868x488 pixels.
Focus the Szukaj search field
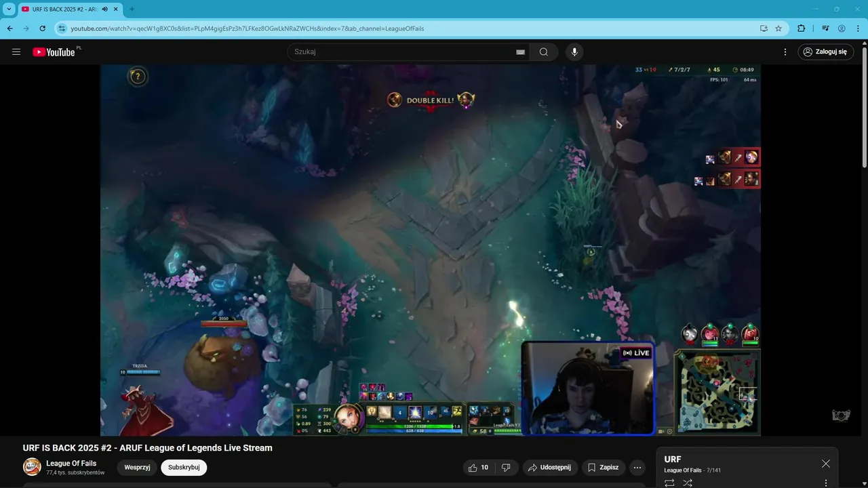click(403, 52)
